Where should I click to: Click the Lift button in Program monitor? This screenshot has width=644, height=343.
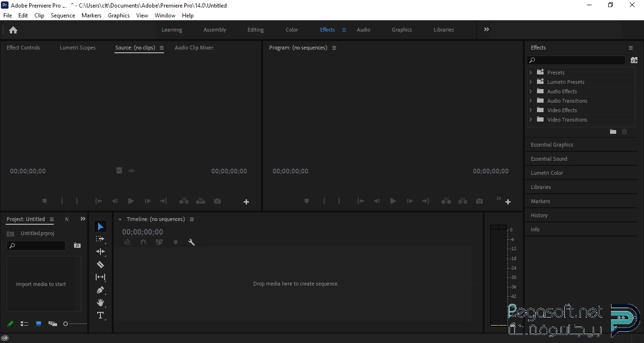click(446, 201)
